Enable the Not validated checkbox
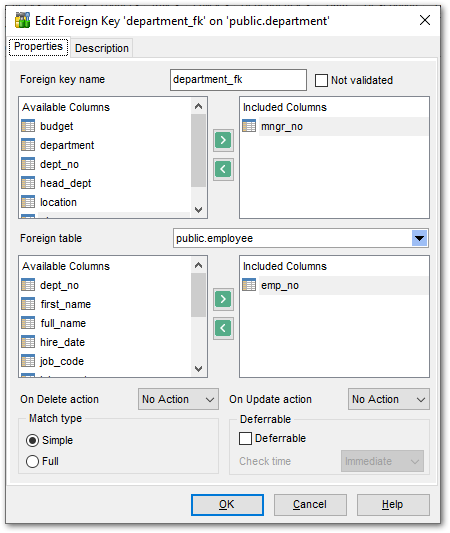This screenshot has height=533, width=450. click(x=321, y=81)
